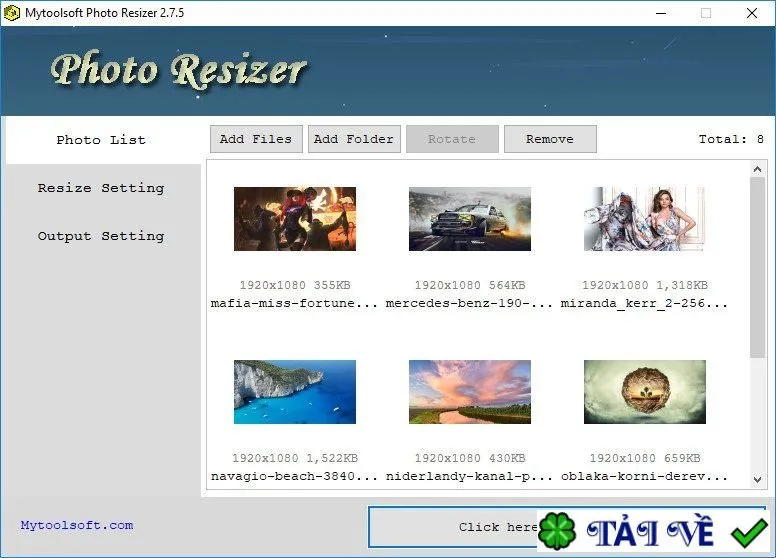This screenshot has height=558, width=776.
Task: Select the mafia-miss-fortune thumbnail
Action: click(294, 219)
